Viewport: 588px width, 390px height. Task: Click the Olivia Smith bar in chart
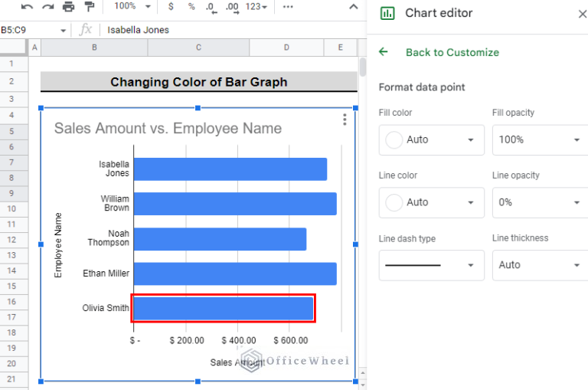[x=223, y=308]
